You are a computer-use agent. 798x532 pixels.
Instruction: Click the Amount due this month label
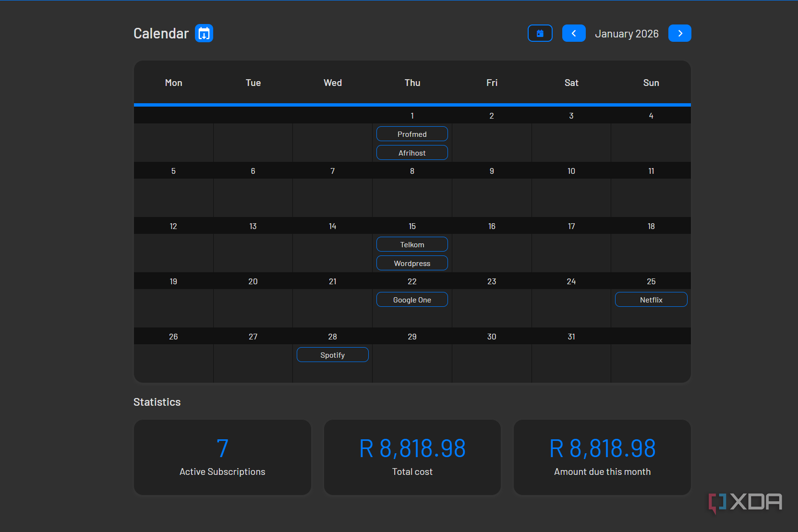pos(603,472)
